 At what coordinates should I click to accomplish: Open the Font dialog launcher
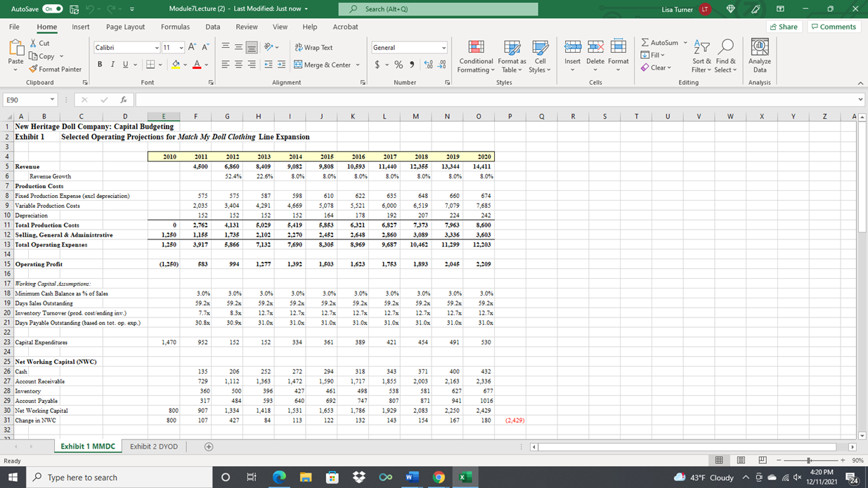210,83
